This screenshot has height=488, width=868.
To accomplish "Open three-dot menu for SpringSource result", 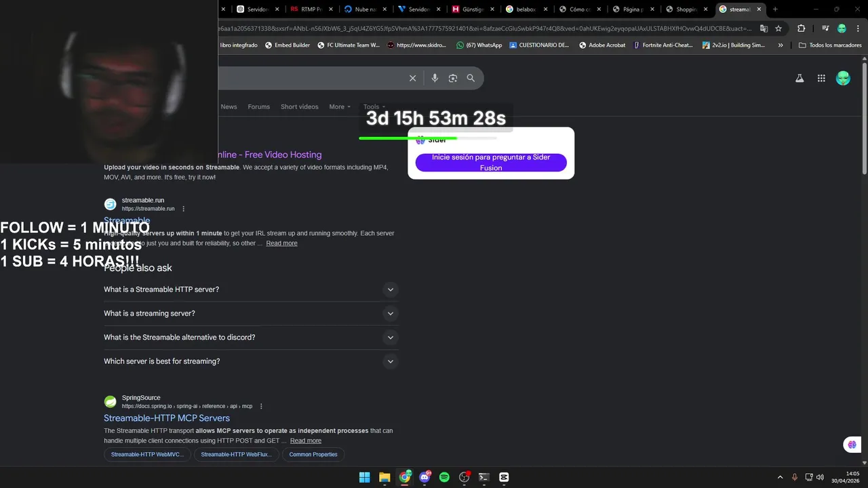I will click(261, 406).
